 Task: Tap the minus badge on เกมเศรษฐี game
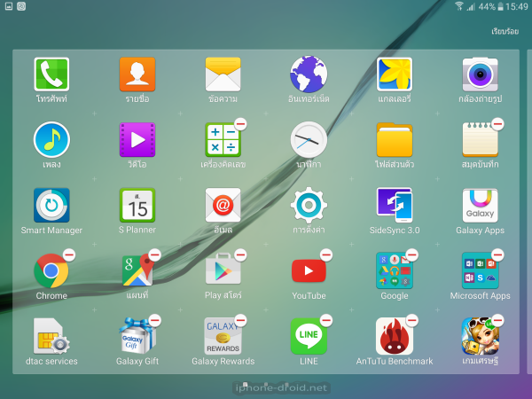497,320
